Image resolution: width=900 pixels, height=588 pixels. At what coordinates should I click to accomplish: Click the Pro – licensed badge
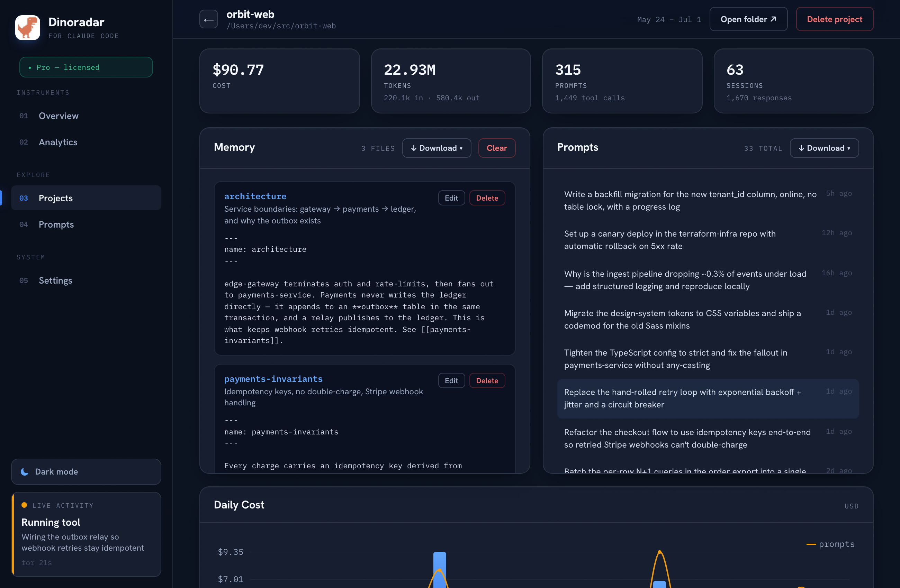point(86,67)
